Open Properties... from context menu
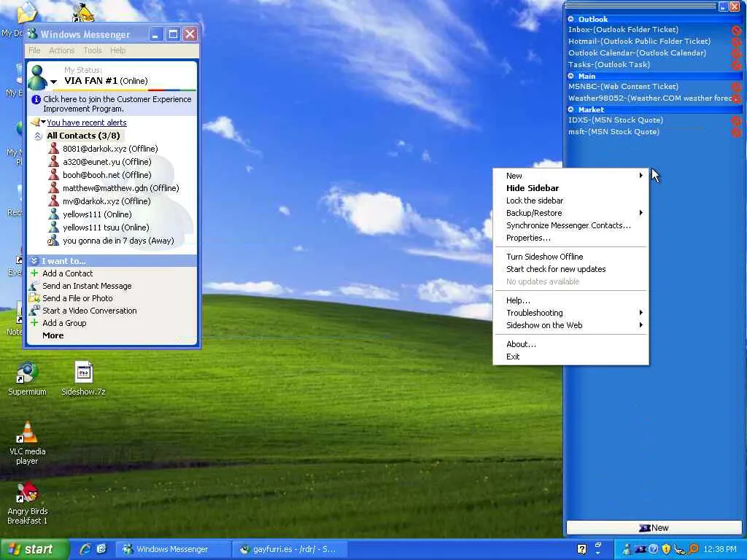747x560 pixels. pos(570,238)
